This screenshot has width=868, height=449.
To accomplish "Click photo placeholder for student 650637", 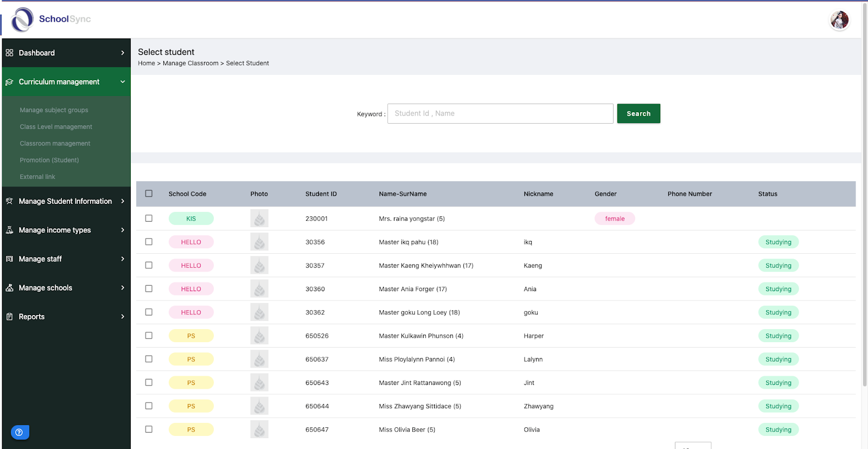I will click(259, 359).
